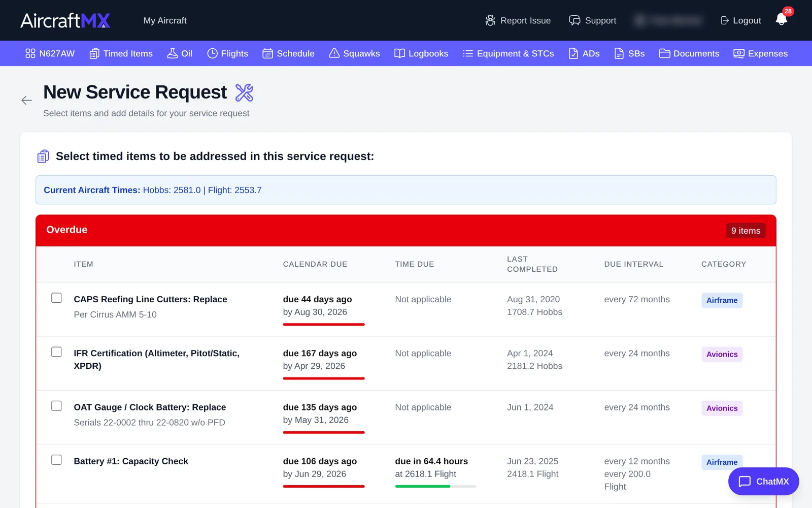
Task: Open the Equipment & STCs tab
Action: [x=509, y=53]
